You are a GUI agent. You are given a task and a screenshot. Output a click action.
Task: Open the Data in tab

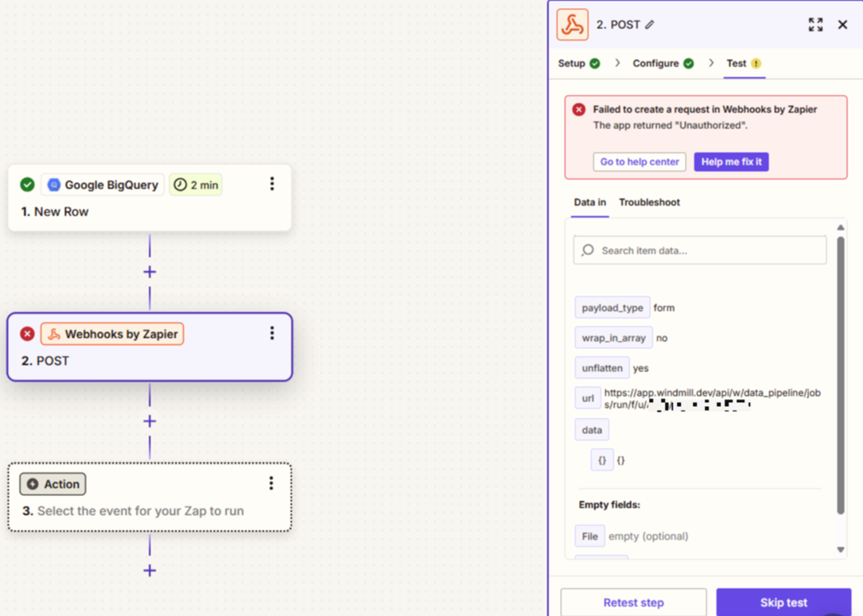click(589, 203)
